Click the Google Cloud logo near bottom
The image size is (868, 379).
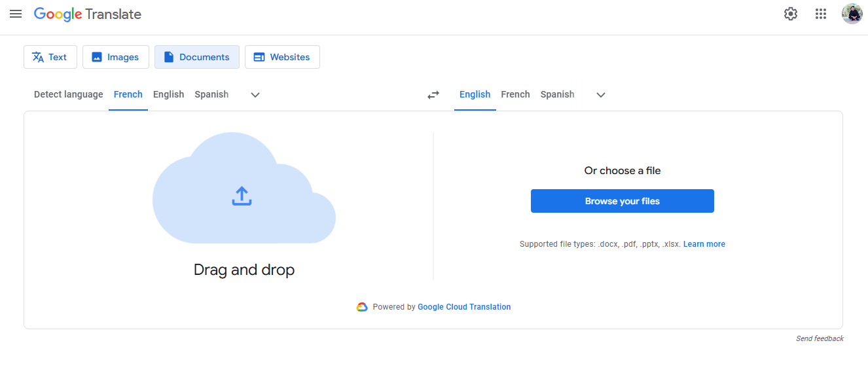(x=362, y=306)
